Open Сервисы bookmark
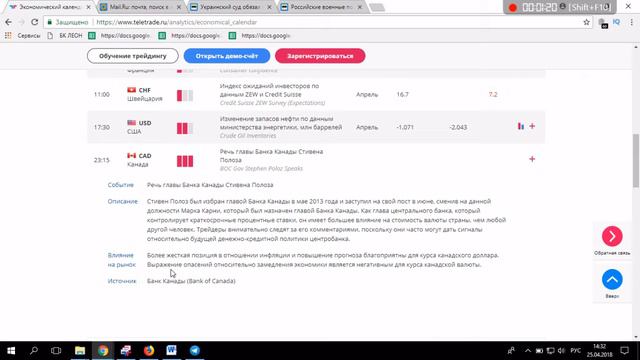640x360 pixels. click(29, 36)
